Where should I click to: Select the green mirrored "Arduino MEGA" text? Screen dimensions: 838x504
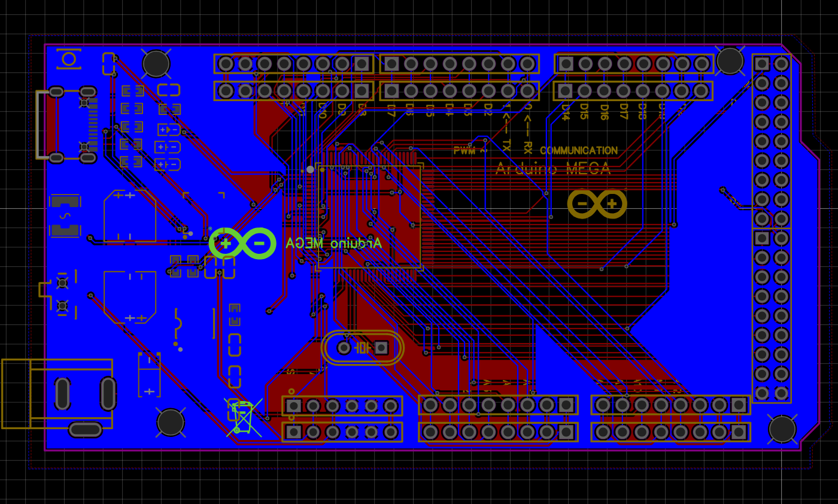pos(333,243)
